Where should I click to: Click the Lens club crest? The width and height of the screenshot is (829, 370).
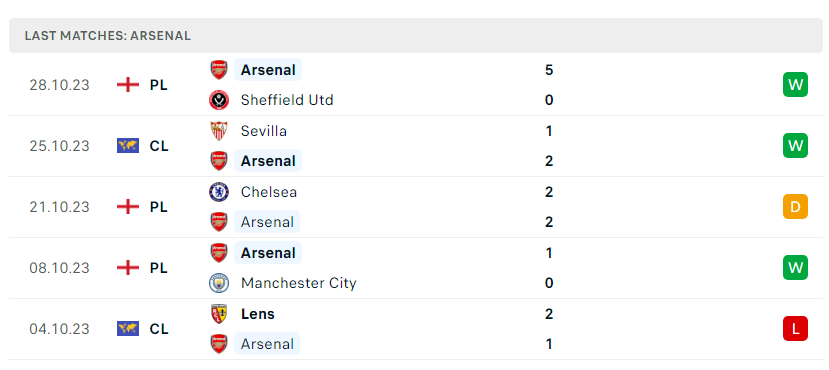click(219, 313)
